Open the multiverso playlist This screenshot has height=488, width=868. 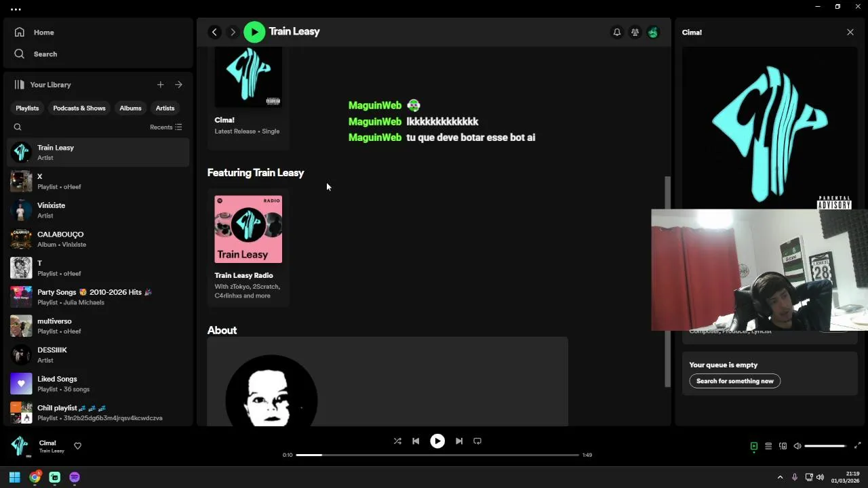point(98,325)
